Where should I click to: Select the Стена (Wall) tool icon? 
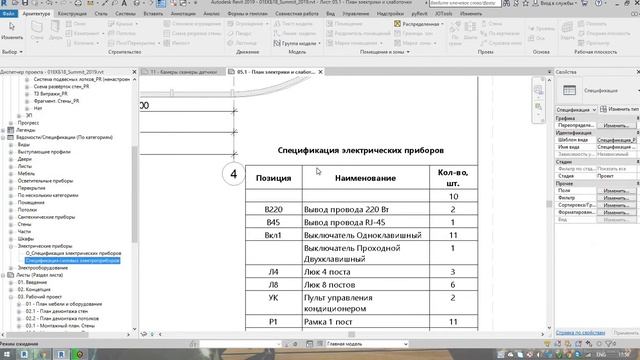point(37,28)
